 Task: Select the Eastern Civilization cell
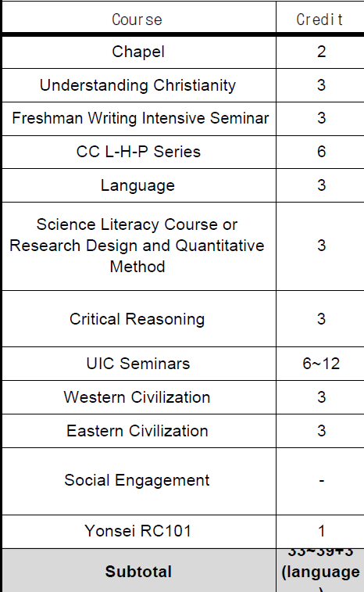pyautogui.click(x=139, y=431)
